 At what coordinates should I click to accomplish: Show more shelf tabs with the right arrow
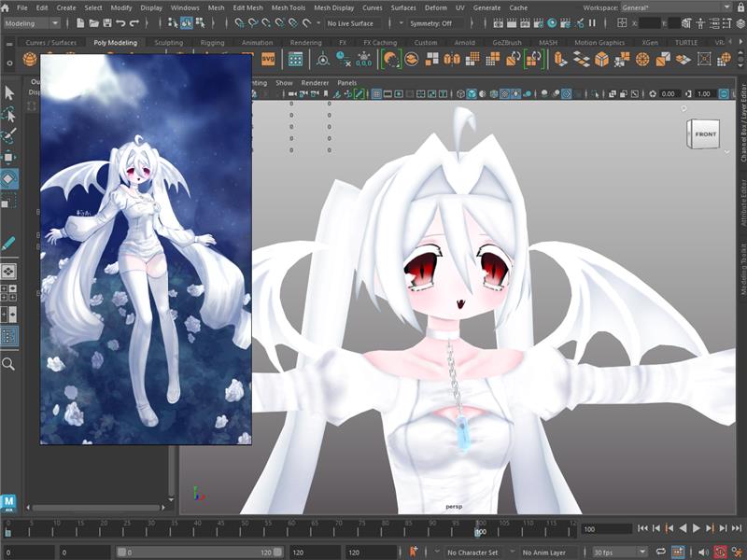point(740,42)
